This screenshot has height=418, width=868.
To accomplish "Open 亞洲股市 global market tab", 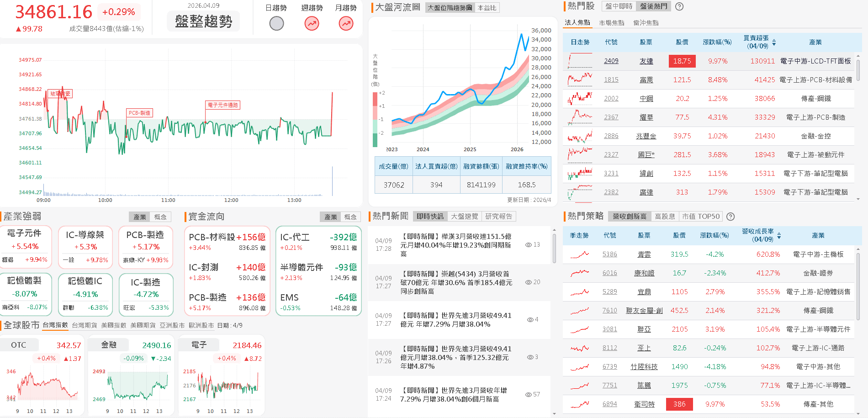I will coord(172,326).
